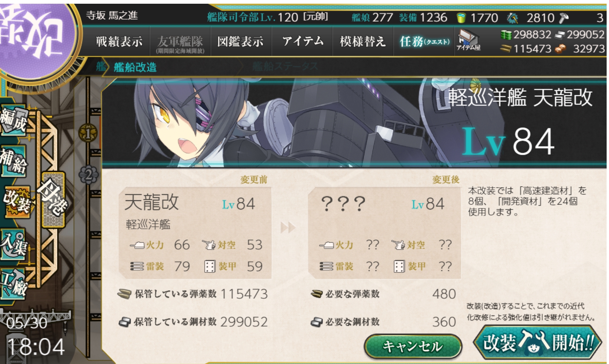Click the 改装開始!! button
Image resolution: width=609 pixels, height=364 pixels.
pyautogui.click(x=537, y=342)
